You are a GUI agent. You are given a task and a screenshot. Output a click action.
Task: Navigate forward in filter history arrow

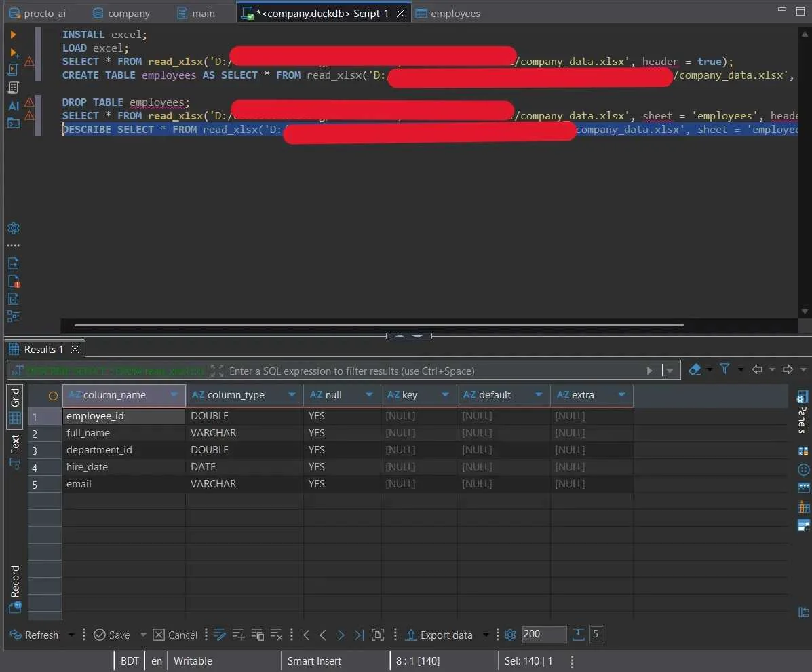pos(788,369)
